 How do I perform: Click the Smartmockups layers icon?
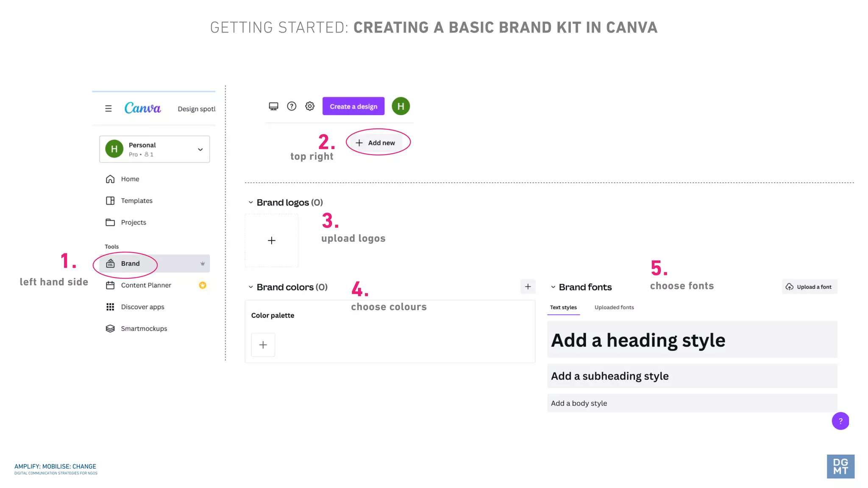click(x=110, y=329)
